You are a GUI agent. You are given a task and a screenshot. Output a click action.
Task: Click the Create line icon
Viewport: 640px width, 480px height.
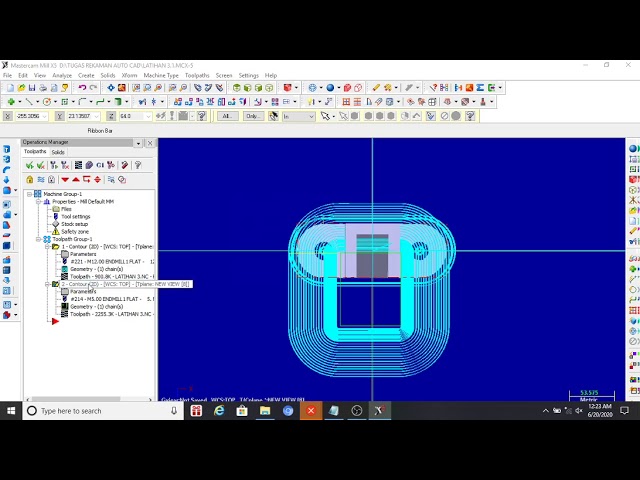29,102
